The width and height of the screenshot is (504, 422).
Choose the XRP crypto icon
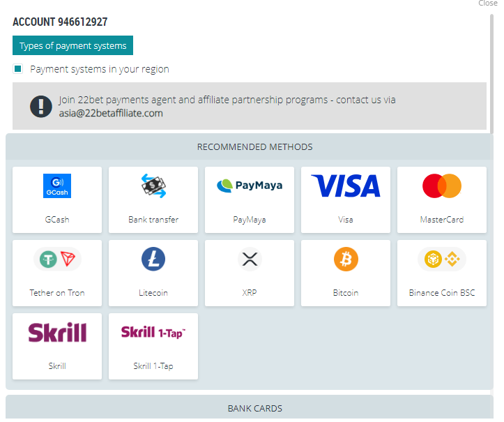coord(250,259)
